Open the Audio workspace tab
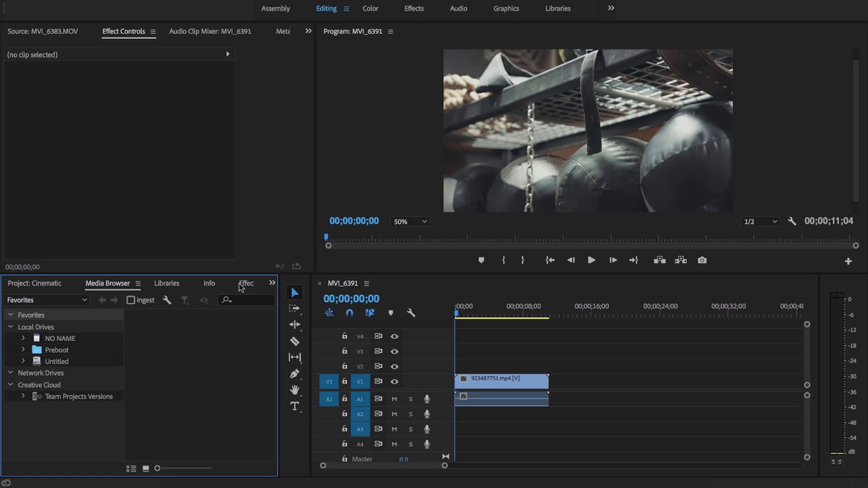 point(458,8)
